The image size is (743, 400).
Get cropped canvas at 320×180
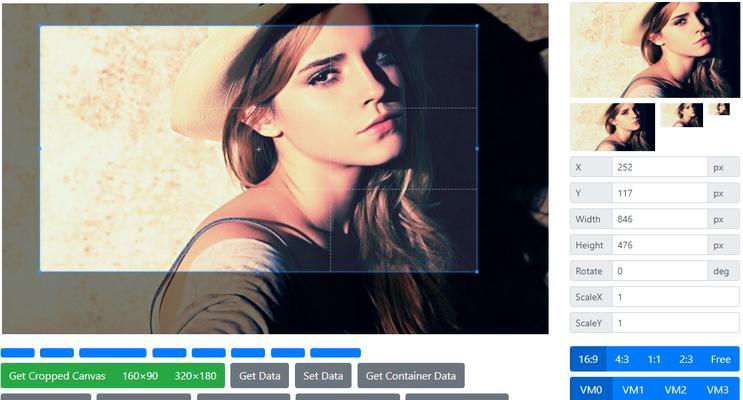point(195,376)
